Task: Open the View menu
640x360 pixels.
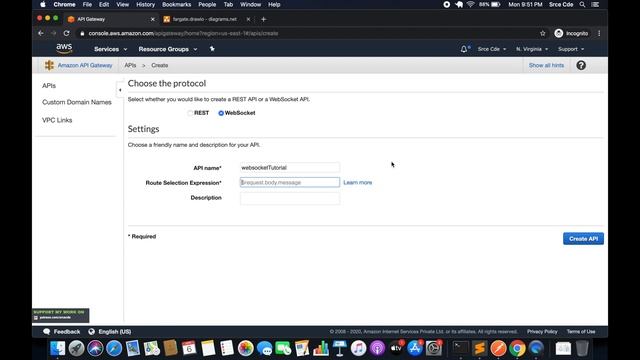Action: (122, 4)
